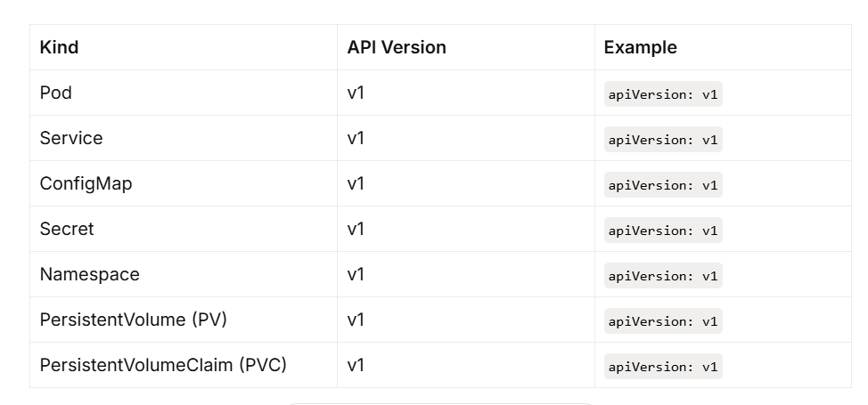Click the Secret kind cell

point(67,229)
